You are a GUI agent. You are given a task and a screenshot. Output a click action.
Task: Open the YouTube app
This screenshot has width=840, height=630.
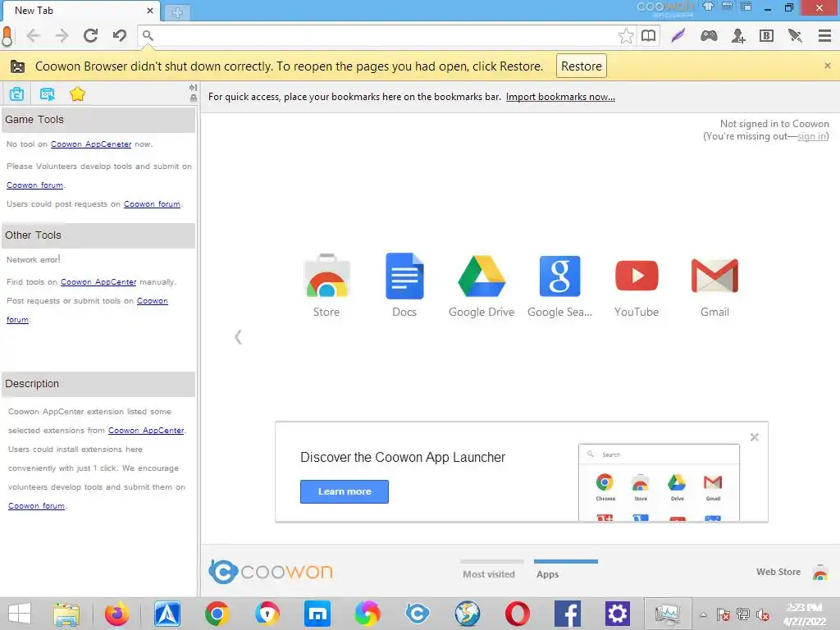pos(637,286)
